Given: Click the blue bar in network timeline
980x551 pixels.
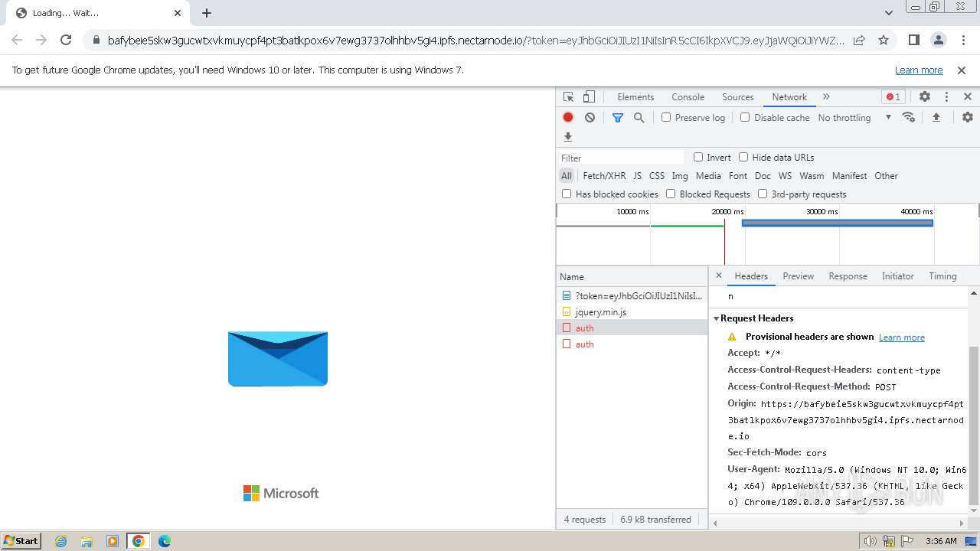Looking at the screenshot, I should 837,223.
